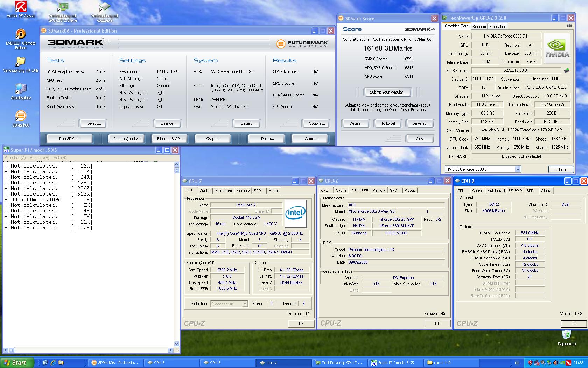The height and width of the screenshot is (368, 588).
Task: Click the Windows Start button
Action: tap(17, 363)
